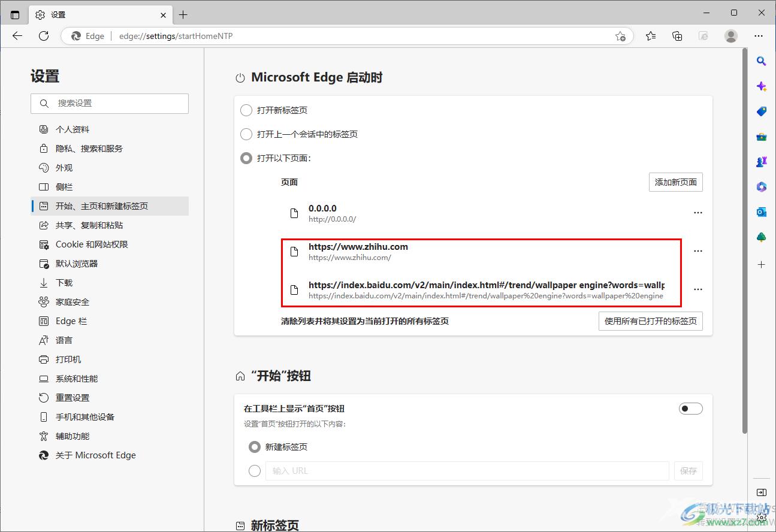Open 重置设置 section
The width and height of the screenshot is (776, 532).
click(110, 398)
